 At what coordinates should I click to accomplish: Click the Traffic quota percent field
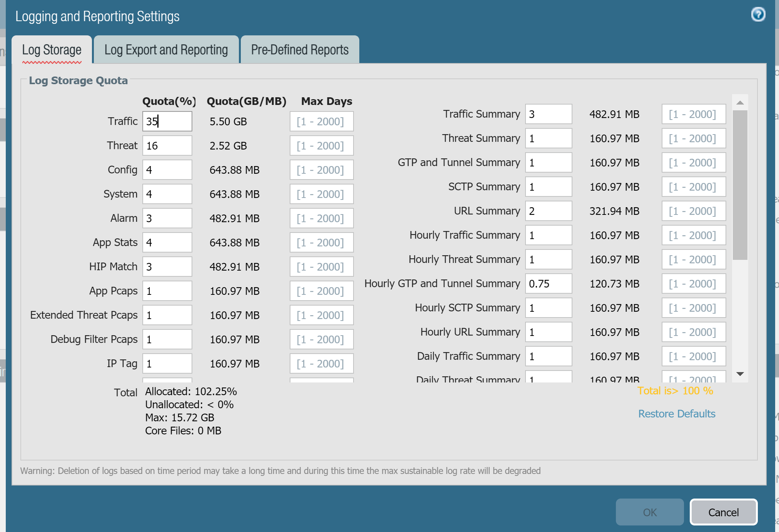click(x=167, y=121)
